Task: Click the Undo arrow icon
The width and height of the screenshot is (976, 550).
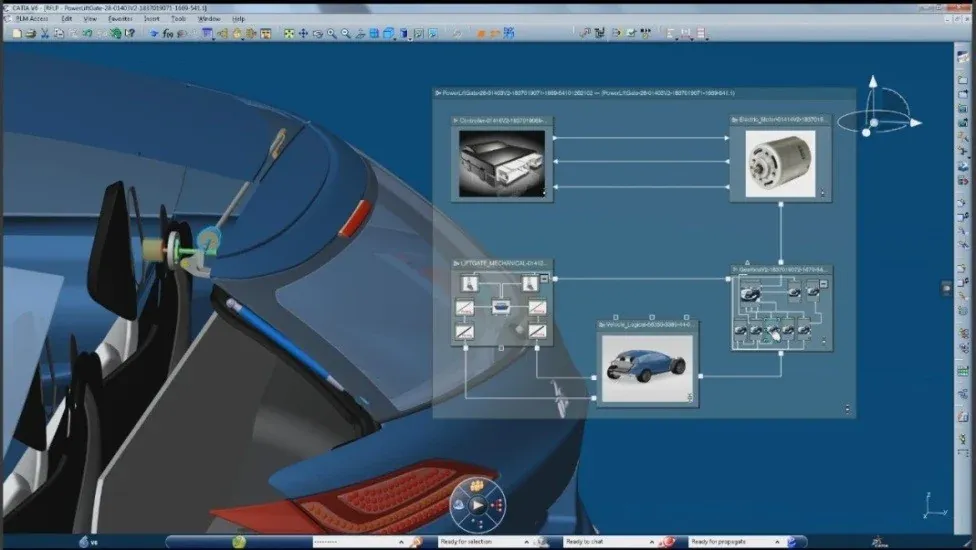Action: point(87,33)
